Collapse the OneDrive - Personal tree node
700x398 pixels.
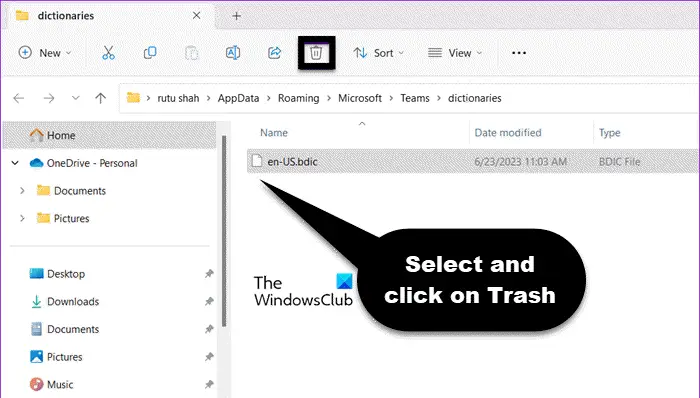(15, 163)
